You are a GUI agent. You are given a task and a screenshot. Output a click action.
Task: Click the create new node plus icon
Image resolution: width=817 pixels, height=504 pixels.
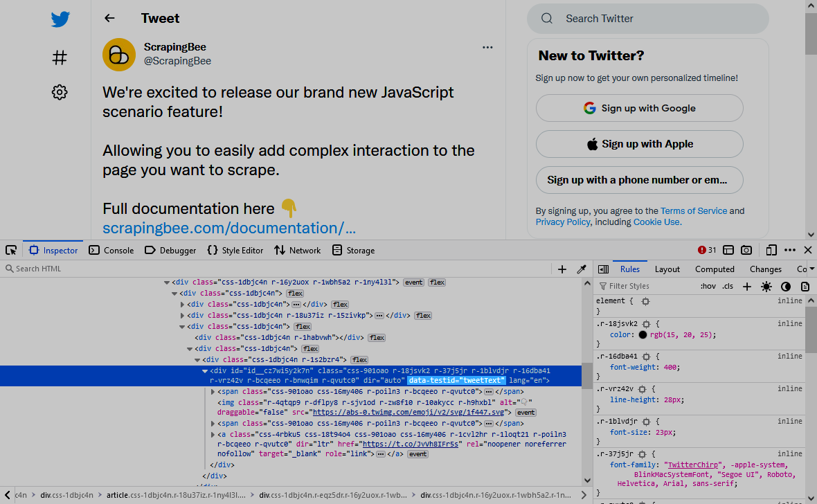tap(562, 269)
